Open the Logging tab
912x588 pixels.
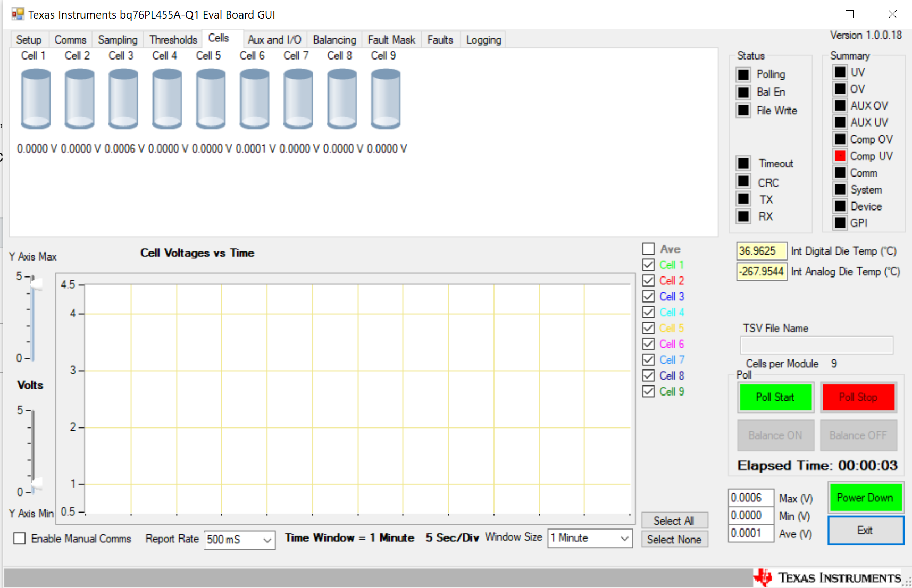tap(483, 40)
